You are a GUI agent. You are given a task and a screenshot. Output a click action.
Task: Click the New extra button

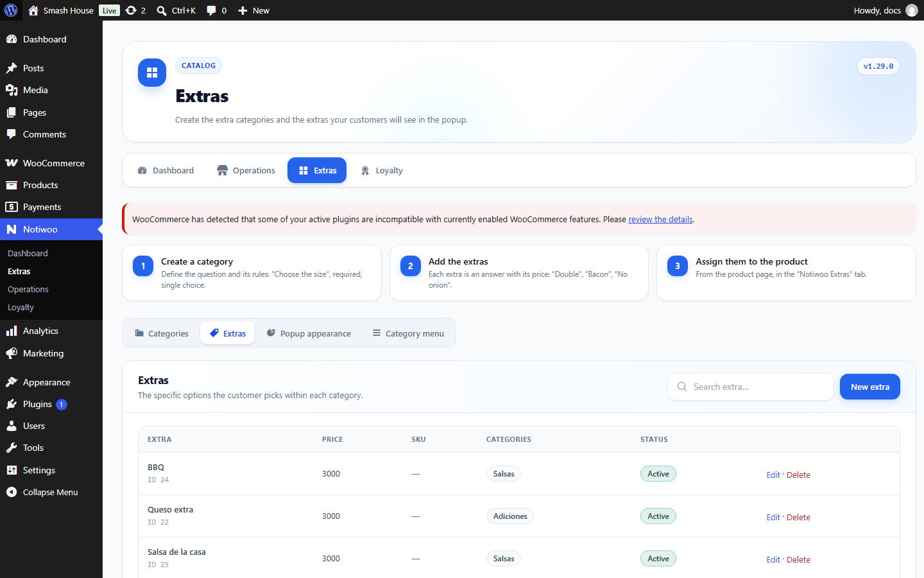tap(870, 387)
